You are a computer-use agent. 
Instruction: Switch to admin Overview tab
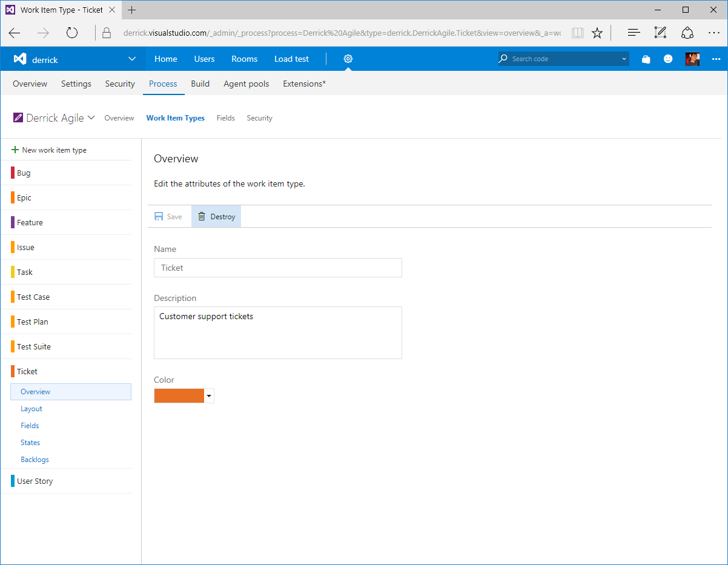(x=30, y=84)
